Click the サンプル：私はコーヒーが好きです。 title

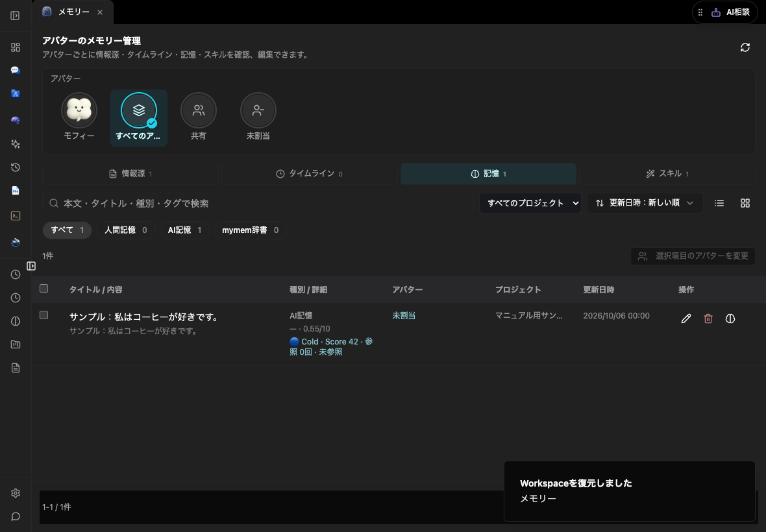[x=144, y=317]
